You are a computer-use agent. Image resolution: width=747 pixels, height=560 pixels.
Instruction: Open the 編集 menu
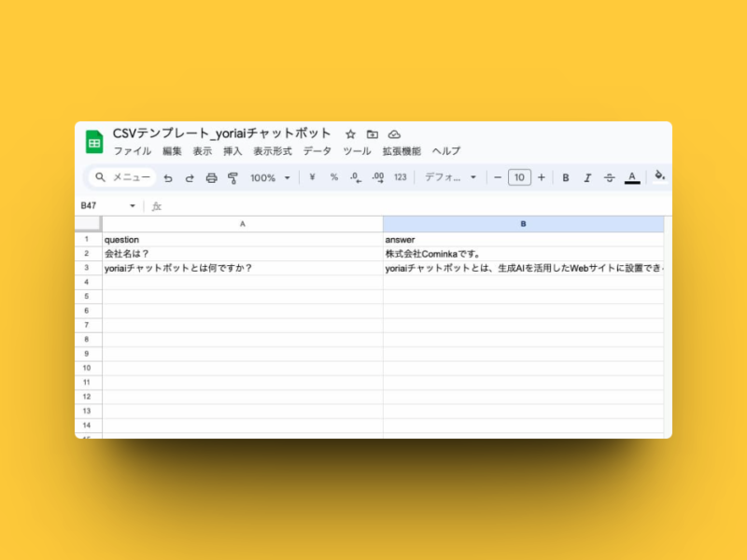click(172, 151)
